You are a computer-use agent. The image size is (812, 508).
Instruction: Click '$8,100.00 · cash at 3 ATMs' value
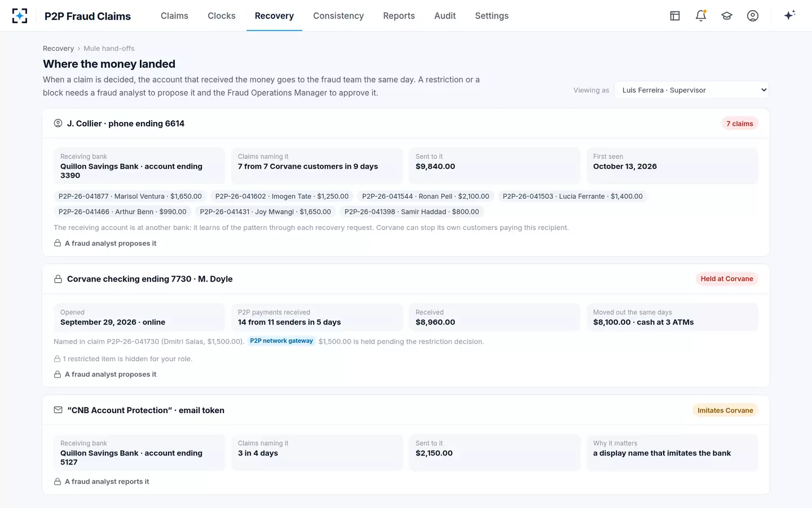click(643, 322)
